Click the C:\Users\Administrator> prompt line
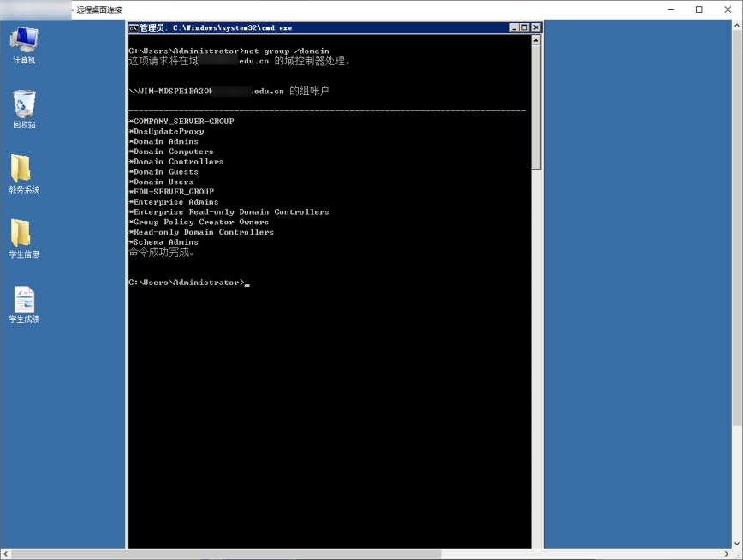 click(x=186, y=283)
